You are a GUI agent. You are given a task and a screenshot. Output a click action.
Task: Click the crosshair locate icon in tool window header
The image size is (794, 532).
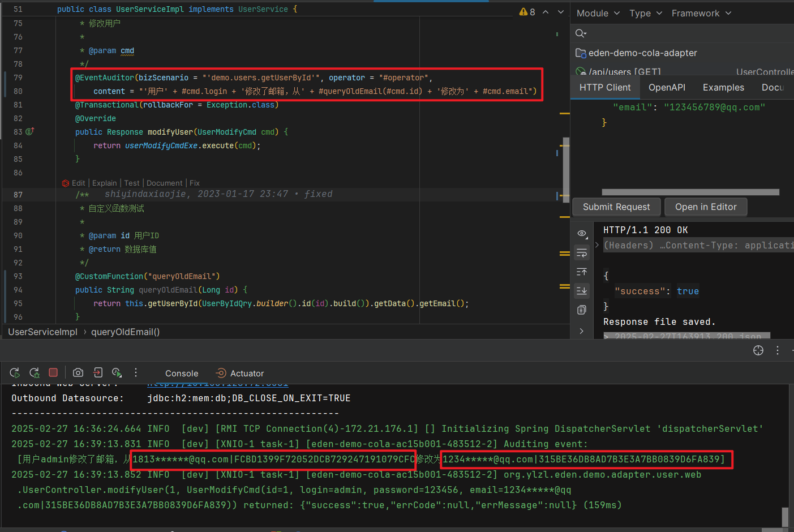click(758, 350)
